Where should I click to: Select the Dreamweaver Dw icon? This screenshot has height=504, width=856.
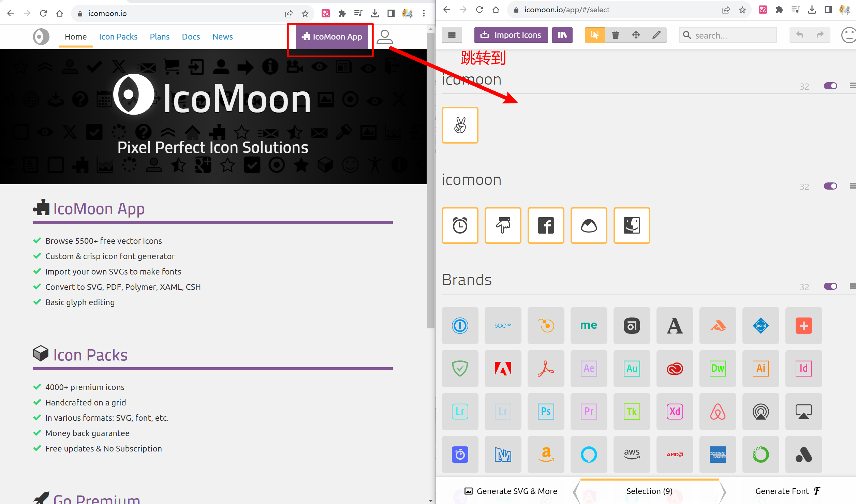tap(718, 369)
